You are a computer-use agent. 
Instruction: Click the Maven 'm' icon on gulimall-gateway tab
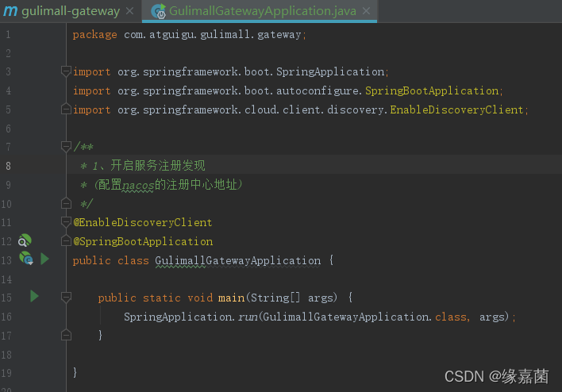pos(10,11)
